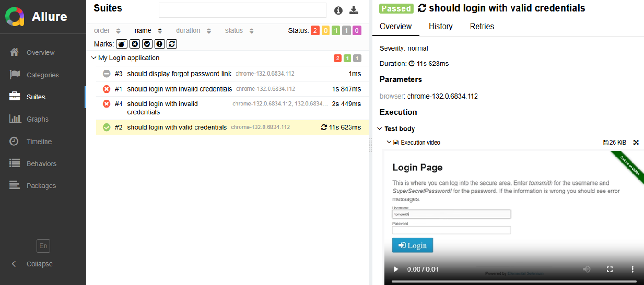Screen dimensions: 644x285
Task: Switch to the Retries tab
Action: [482, 27]
